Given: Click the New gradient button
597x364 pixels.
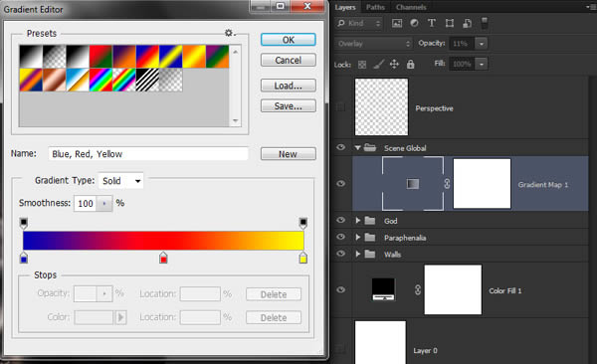Looking at the screenshot, I should click(x=289, y=154).
